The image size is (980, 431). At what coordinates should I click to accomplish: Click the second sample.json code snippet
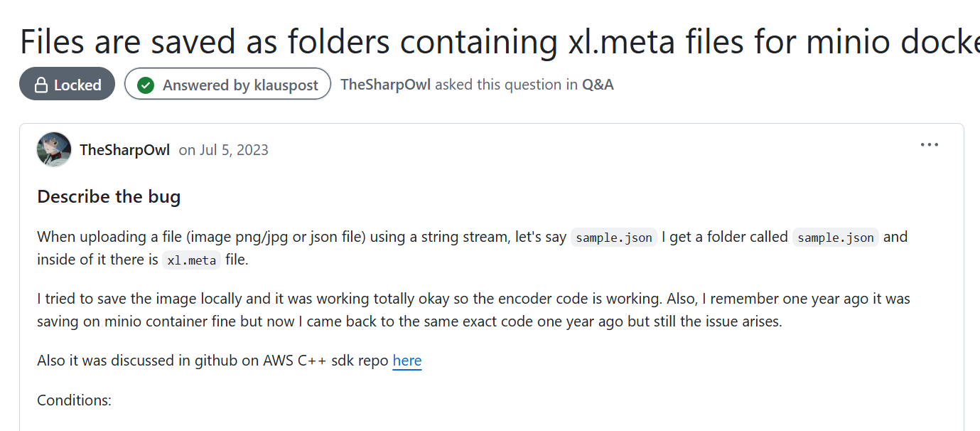pyautogui.click(x=836, y=238)
